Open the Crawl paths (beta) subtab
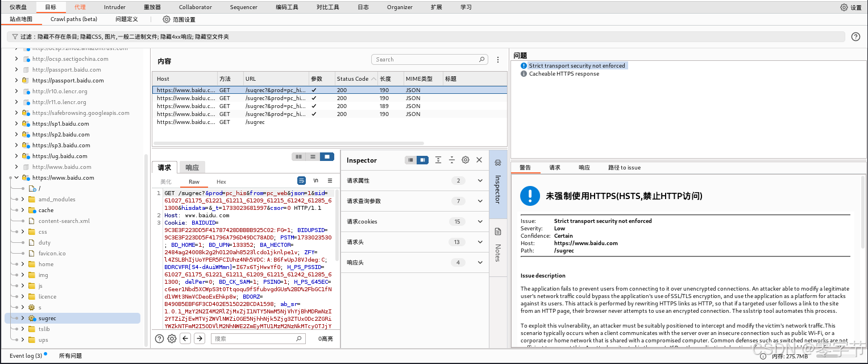 (x=74, y=19)
